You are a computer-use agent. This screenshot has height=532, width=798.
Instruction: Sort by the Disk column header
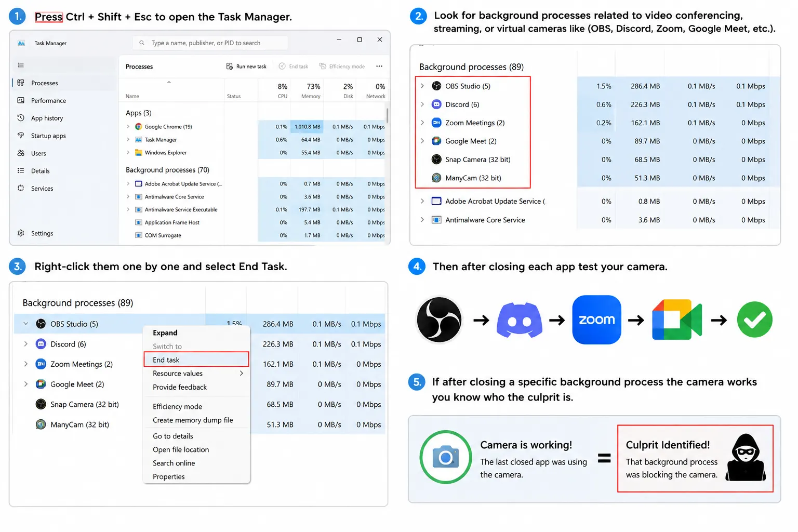click(340, 90)
